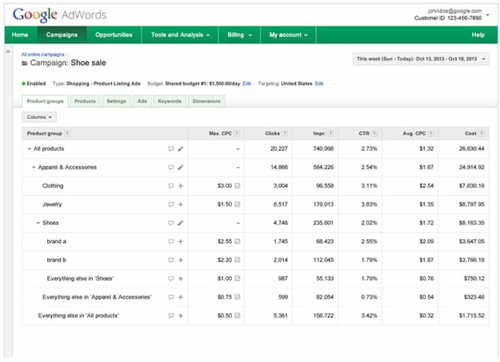Select the Campaigns navigation tab

[x=62, y=35]
